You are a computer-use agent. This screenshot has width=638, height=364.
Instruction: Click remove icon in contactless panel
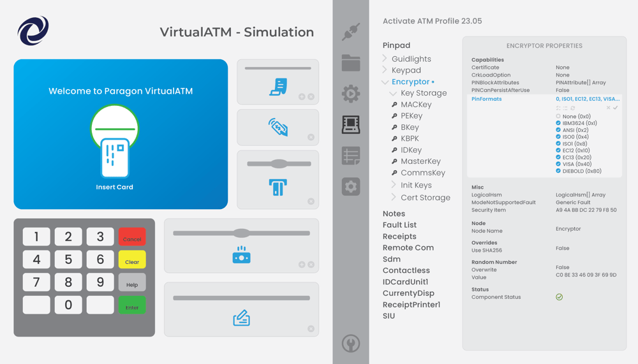pyautogui.click(x=311, y=137)
